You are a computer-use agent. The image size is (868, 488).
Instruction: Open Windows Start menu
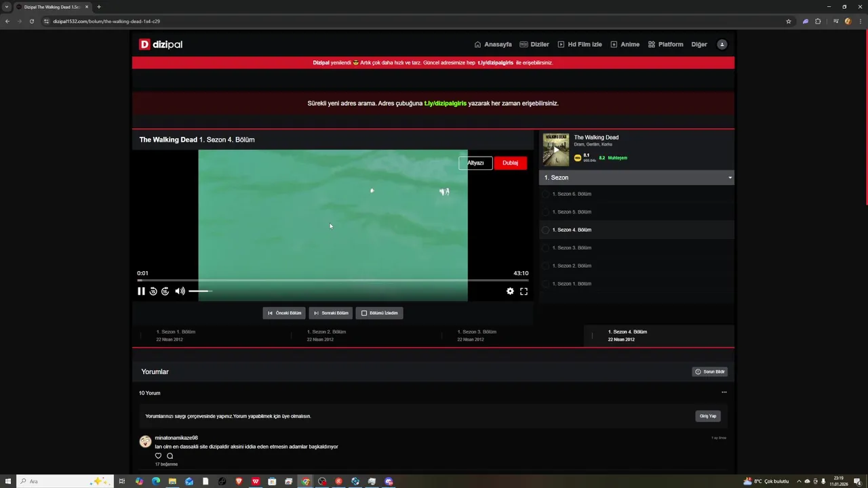[x=7, y=481]
